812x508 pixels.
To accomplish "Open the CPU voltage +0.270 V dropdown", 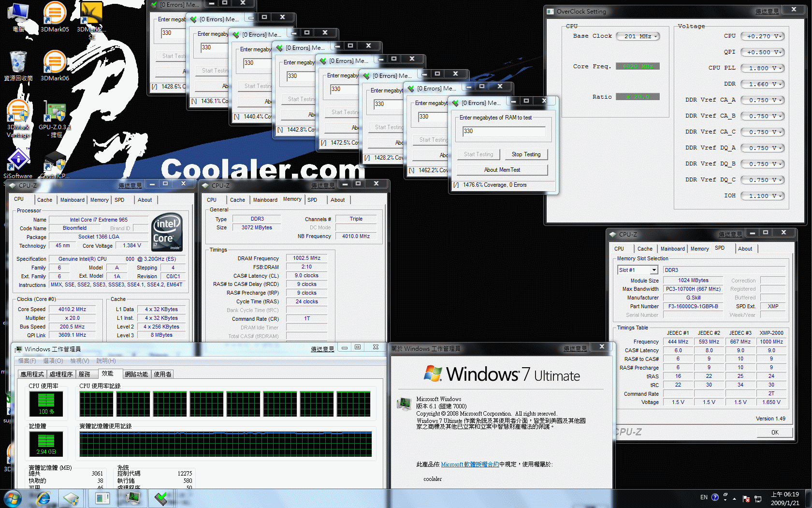I will pyautogui.click(x=763, y=36).
